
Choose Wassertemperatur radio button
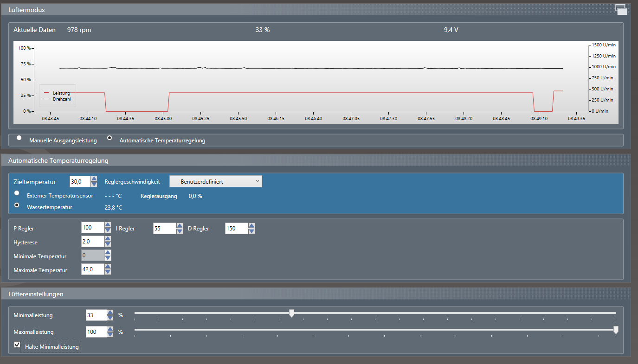tap(17, 204)
